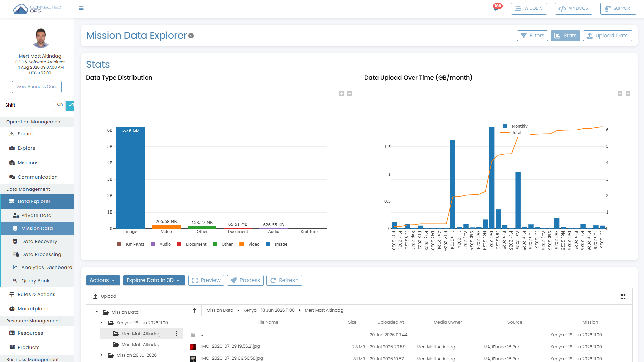Open Mission Data submenu item
Viewport: 644px width, 362px height.
point(38,228)
